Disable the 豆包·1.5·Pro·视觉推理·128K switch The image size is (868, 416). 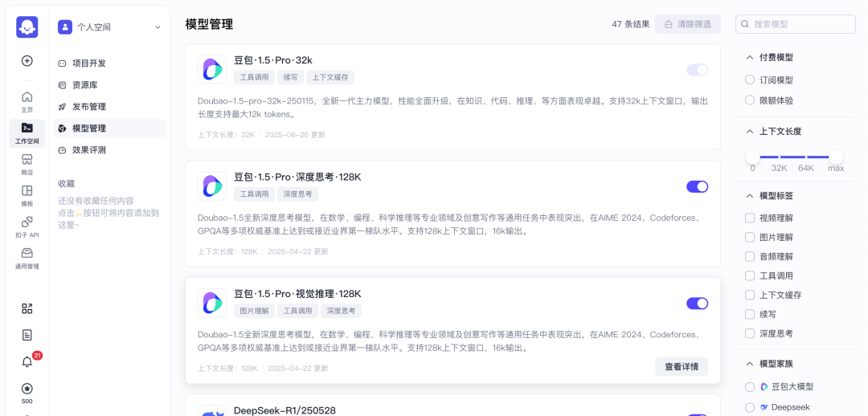(x=697, y=303)
